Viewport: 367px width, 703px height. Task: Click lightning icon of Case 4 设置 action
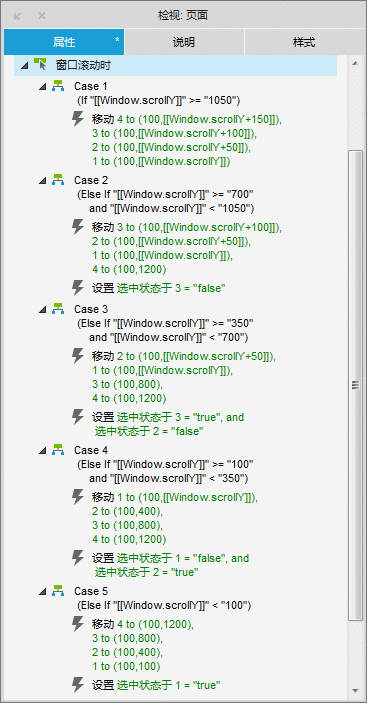tap(78, 558)
